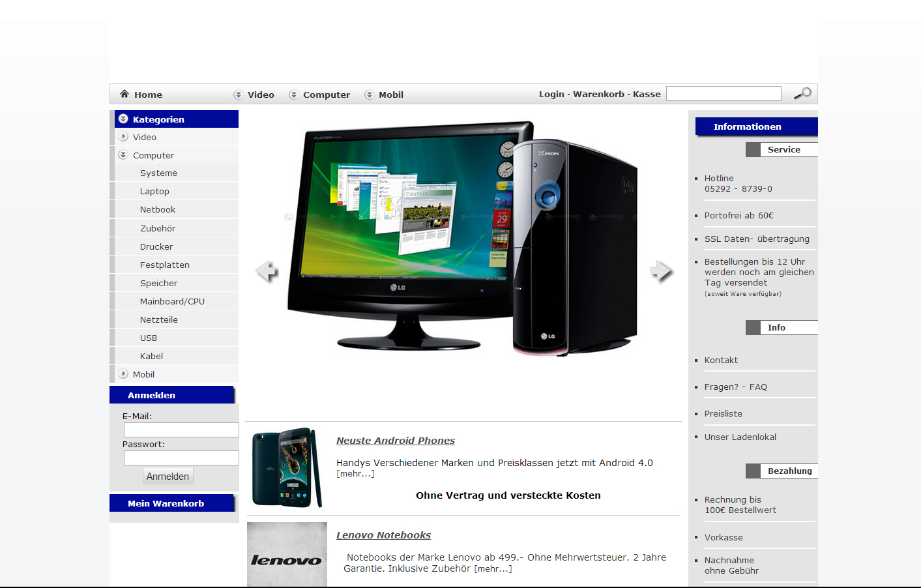Open Computer in the top menu
Viewport: 921px width, 588px height.
[327, 95]
